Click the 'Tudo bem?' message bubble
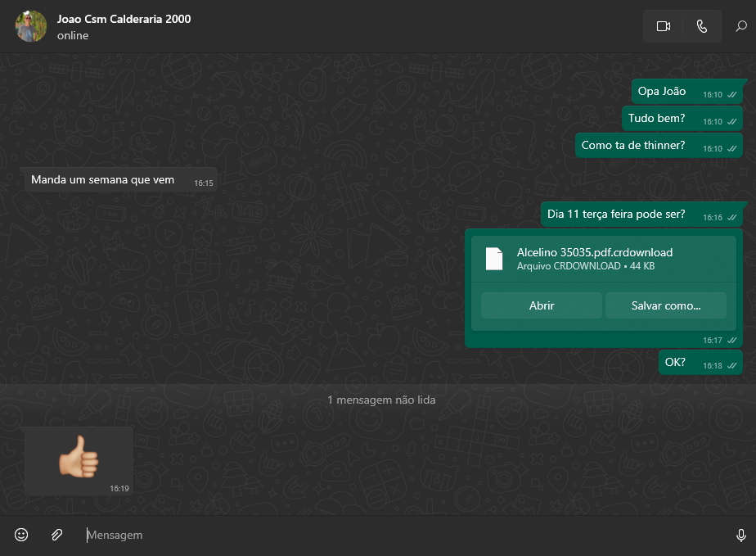Viewport: 756px width, 556px height. (656, 119)
